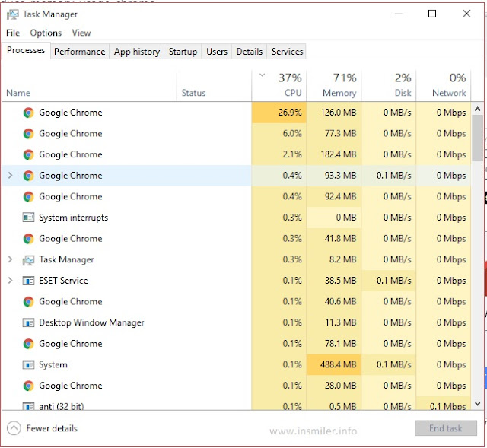
Task: Click the End task button
Action: click(x=446, y=428)
